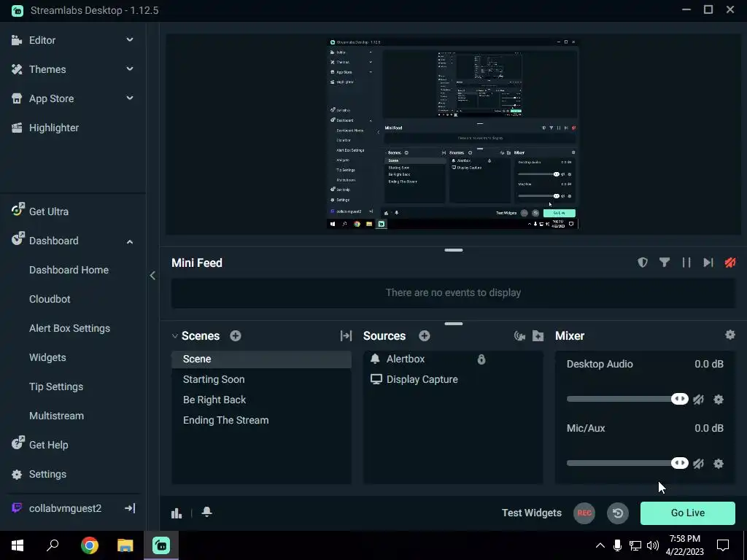The height and width of the screenshot is (560, 747).
Task: Open Dashboard Home
Action: [x=69, y=270]
